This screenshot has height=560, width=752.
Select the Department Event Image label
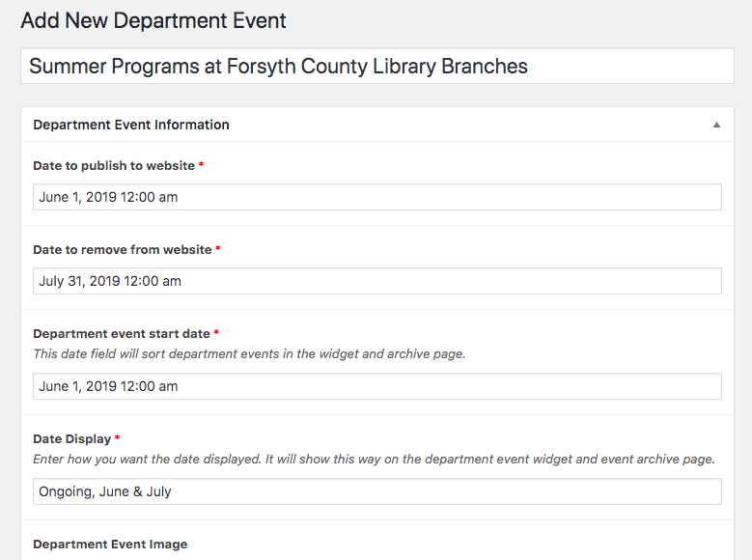pyautogui.click(x=110, y=545)
